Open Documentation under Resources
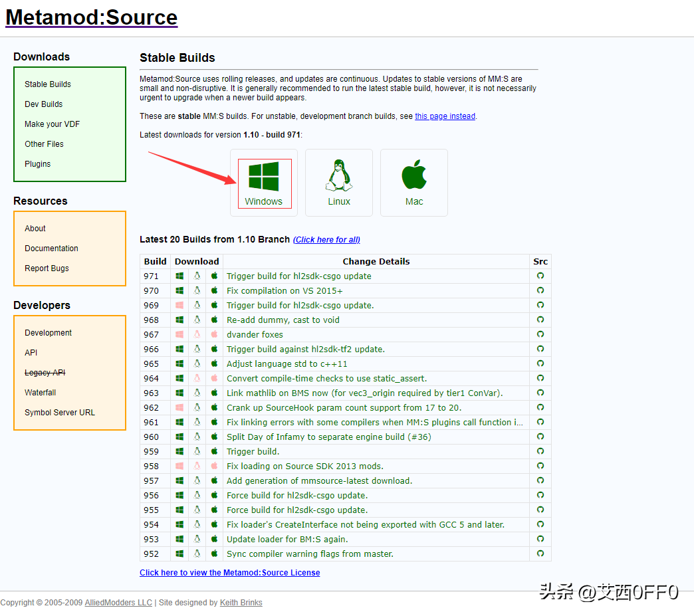The width and height of the screenshot is (694, 616). click(51, 249)
